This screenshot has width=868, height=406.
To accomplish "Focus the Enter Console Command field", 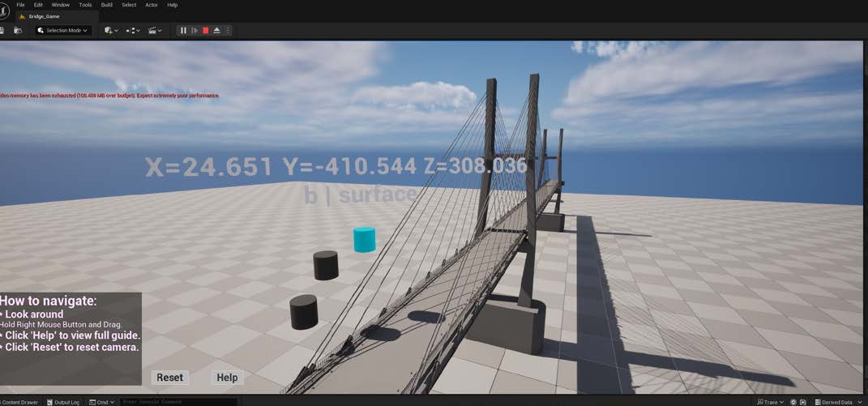I will click(x=178, y=402).
